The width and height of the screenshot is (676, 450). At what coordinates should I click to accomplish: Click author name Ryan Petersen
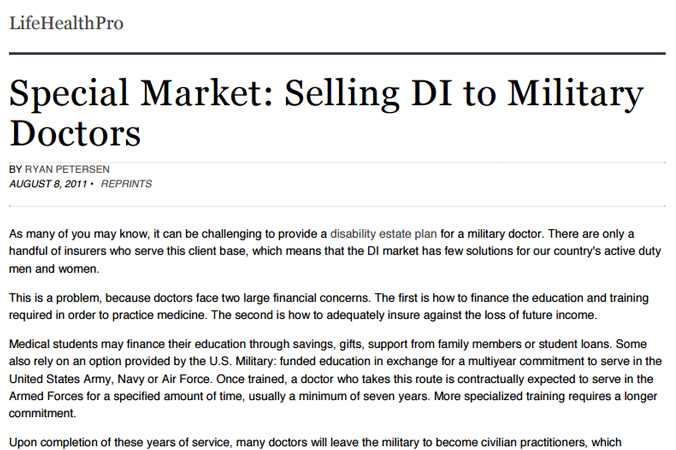click(x=67, y=169)
